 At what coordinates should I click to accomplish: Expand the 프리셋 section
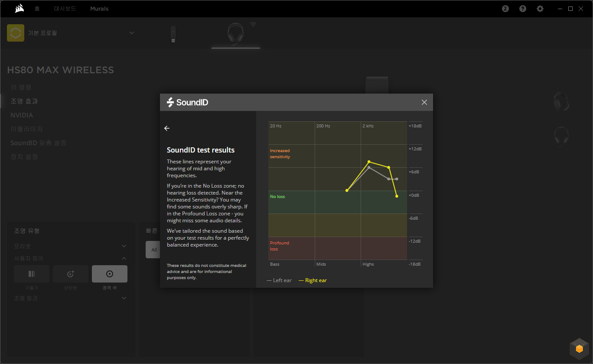124,246
